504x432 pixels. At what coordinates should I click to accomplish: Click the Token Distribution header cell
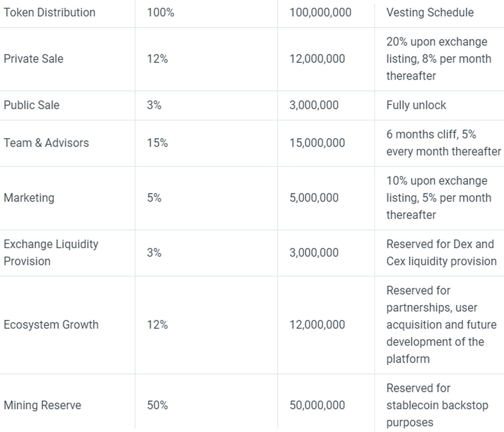point(50,13)
